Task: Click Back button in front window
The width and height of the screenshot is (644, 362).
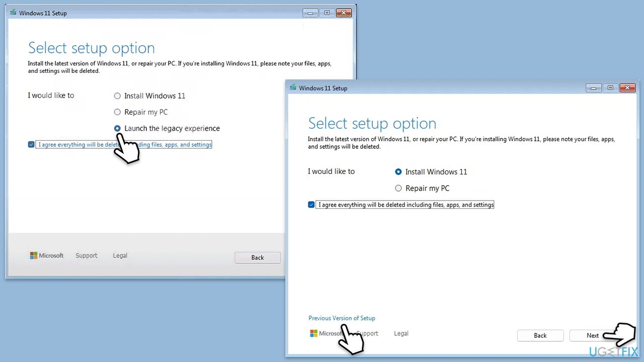Action: (x=540, y=335)
